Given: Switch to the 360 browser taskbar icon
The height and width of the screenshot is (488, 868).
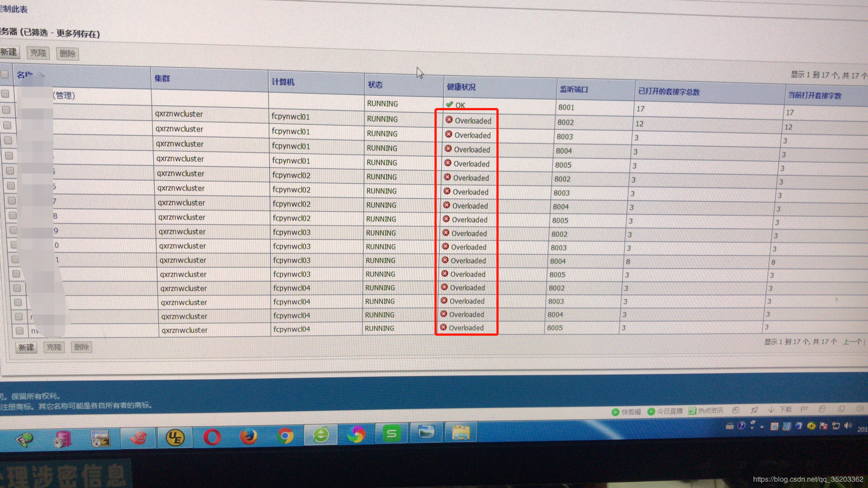Looking at the screenshot, I should 321,435.
